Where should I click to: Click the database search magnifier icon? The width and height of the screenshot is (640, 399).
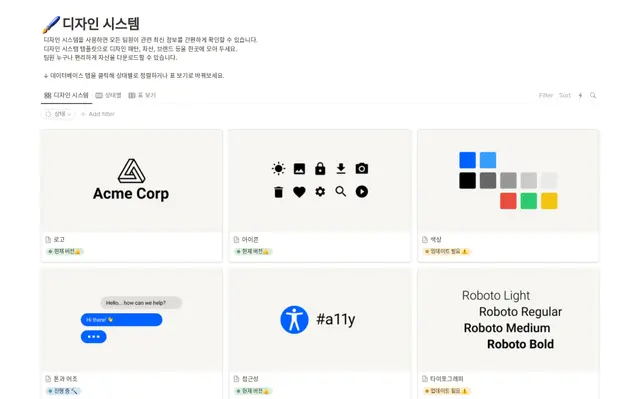pyautogui.click(x=593, y=95)
